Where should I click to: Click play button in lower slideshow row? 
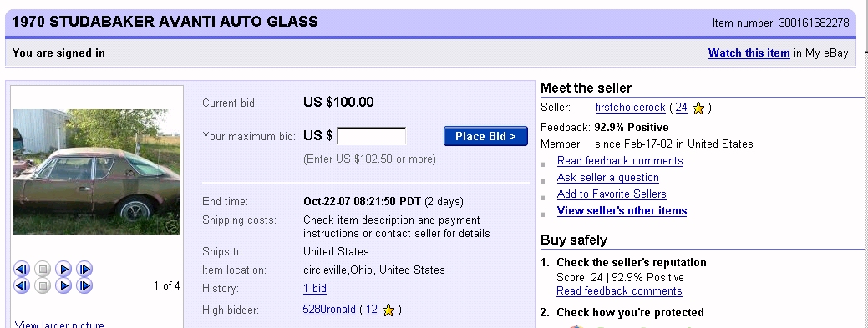[x=63, y=286]
